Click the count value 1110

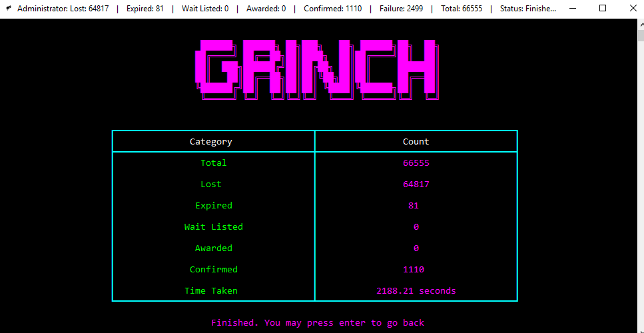pos(414,270)
